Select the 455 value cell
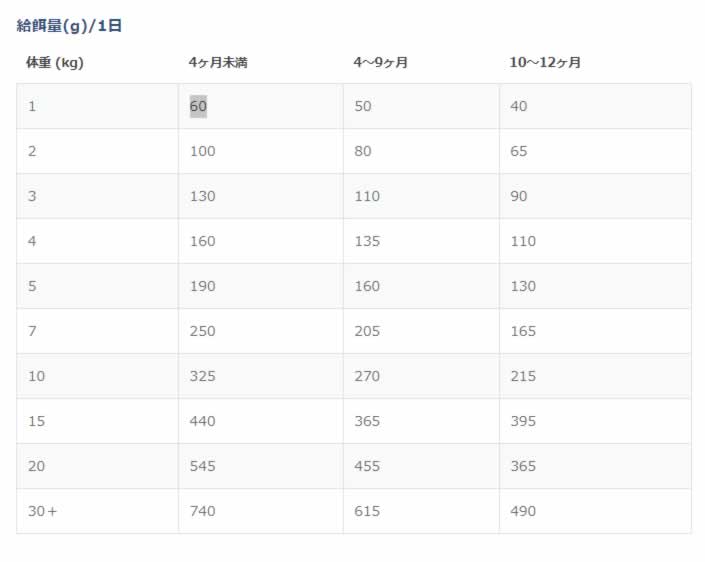 [367, 466]
